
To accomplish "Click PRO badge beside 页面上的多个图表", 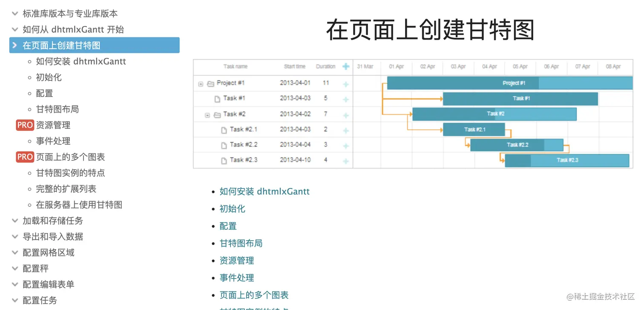I will coord(25,157).
